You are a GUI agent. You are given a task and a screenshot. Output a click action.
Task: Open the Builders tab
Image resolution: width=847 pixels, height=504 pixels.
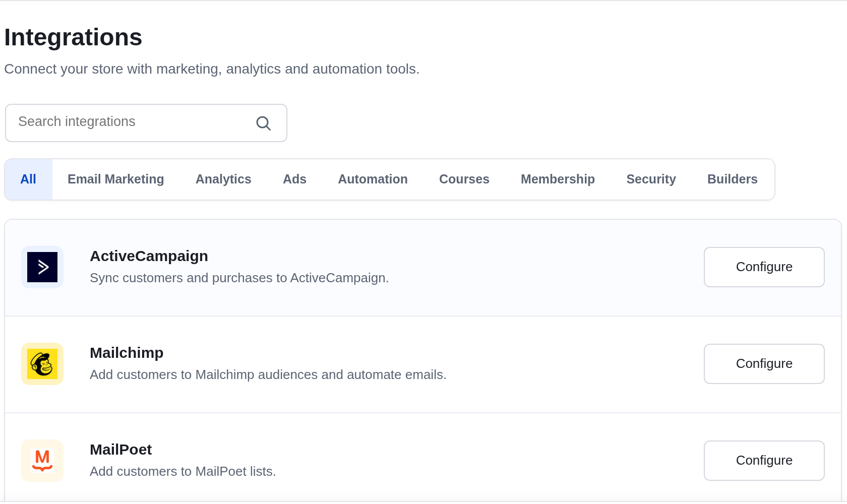(x=732, y=179)
